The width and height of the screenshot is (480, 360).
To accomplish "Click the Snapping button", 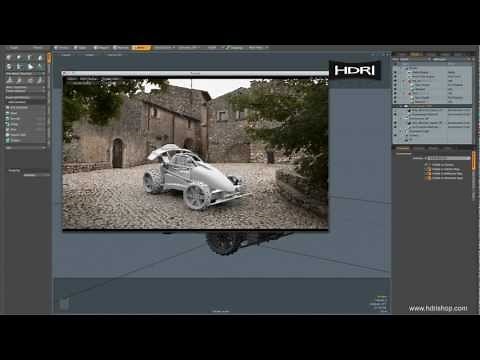I will pyautogui.click(x=235, y=48).
